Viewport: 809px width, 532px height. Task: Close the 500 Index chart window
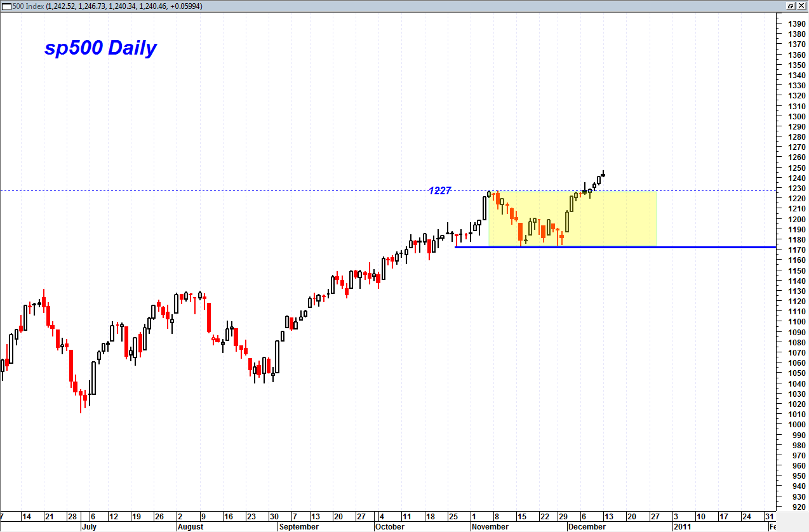tap(801, 5)
